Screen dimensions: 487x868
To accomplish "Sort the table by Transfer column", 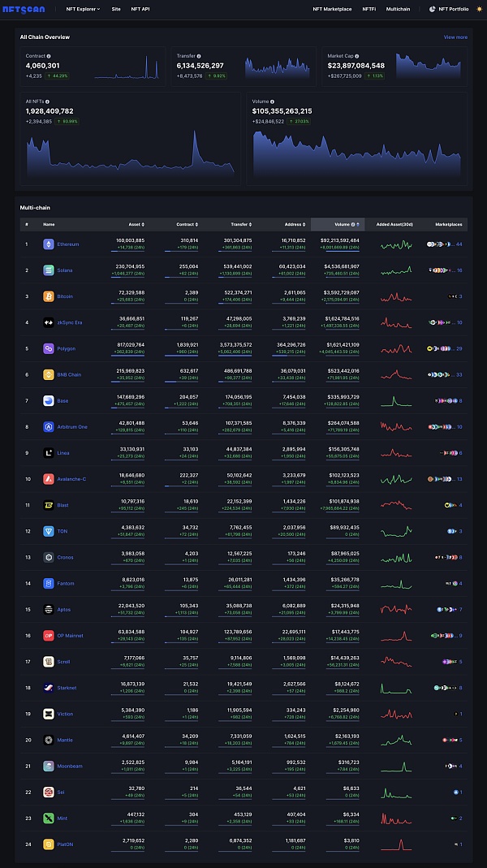I will (x=241, y=224).
